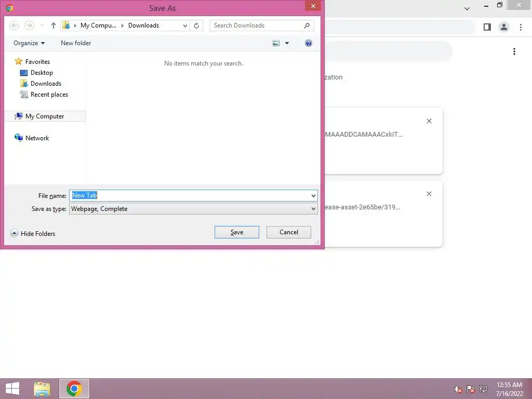This screenshot has width=532, height=399.
Task: Go up one folder level
Action: (x=54, y=25)
